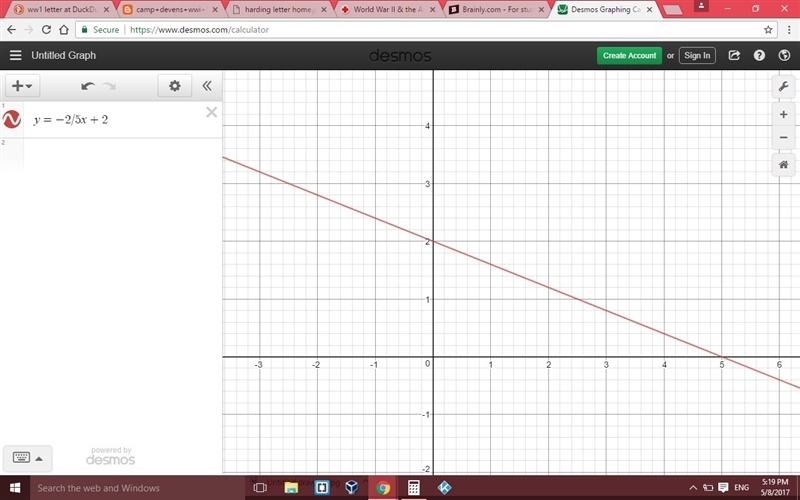800x500 pixels.
Task: Click the Create Account button
Action: (x=629, y=56)
